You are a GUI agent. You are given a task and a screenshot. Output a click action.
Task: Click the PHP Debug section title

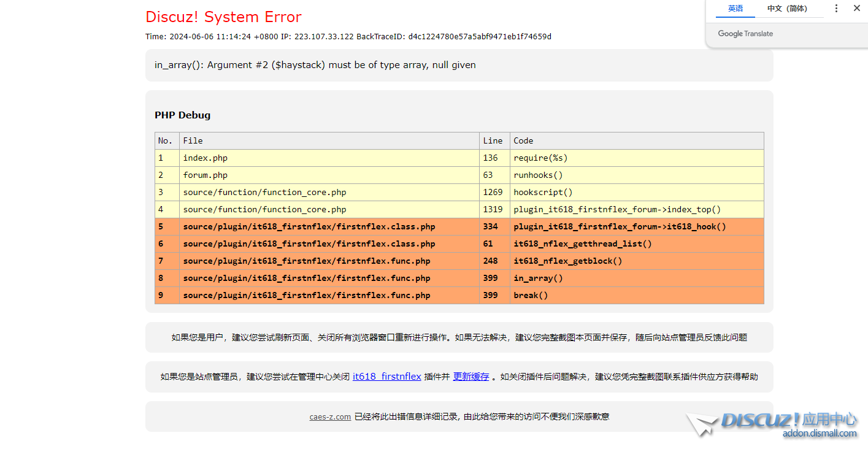coord(182,115)
